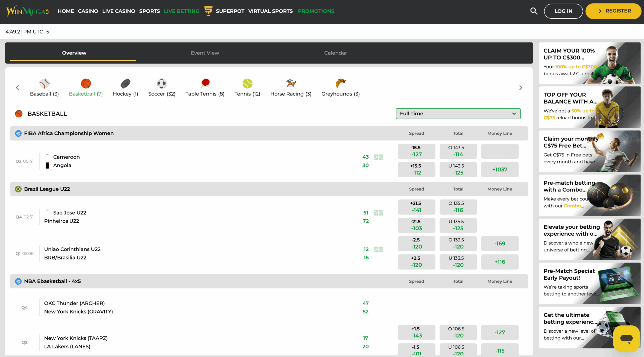Select the Hockey puck icon
Screen dimensions: 644x357
coord(125,84)
